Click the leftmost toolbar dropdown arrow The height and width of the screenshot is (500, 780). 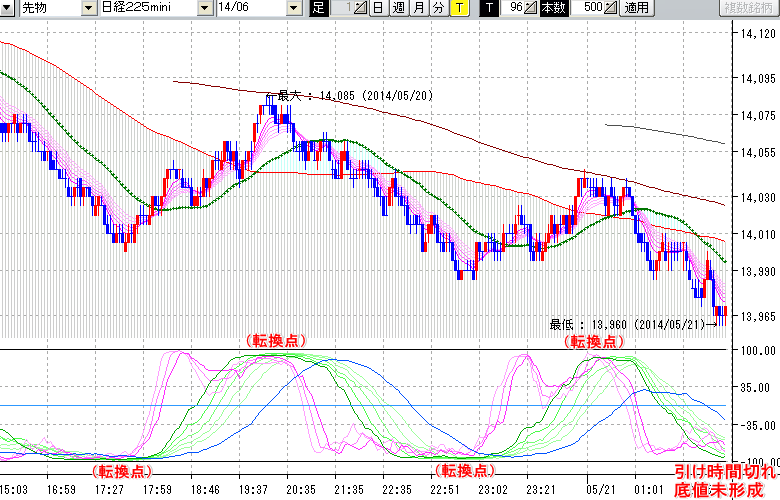pos(8,8)
